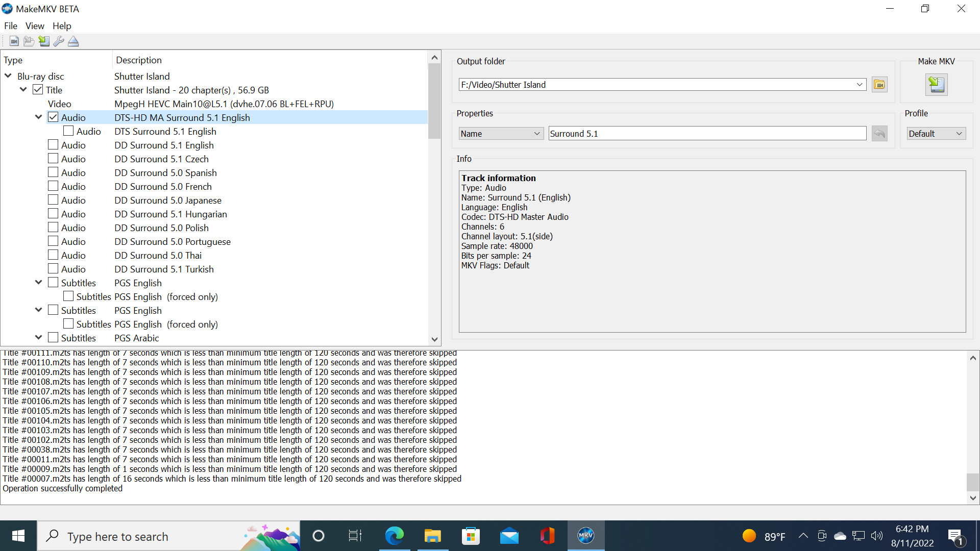Image resolution: width=980 pixels, height=551 pixels.
Task: Enable the DD Surround 5.1 Czech audio
Action: click(53, 159)
